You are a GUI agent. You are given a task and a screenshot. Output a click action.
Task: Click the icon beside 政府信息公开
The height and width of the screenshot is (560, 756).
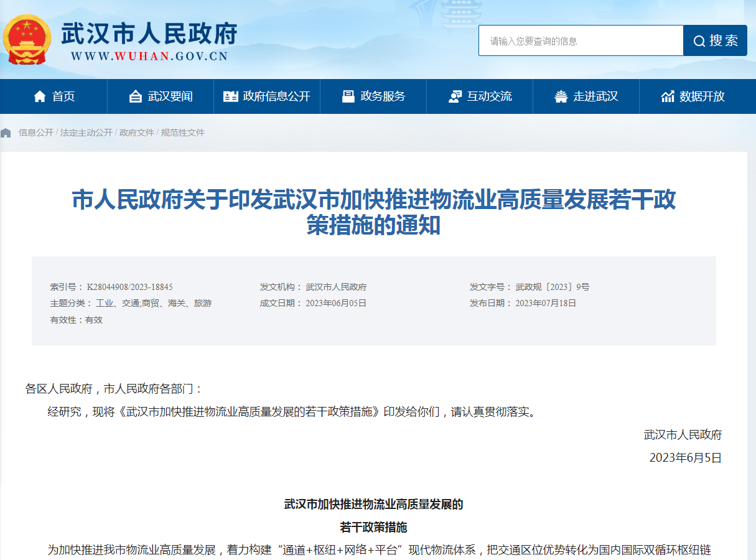coord(230,96)
